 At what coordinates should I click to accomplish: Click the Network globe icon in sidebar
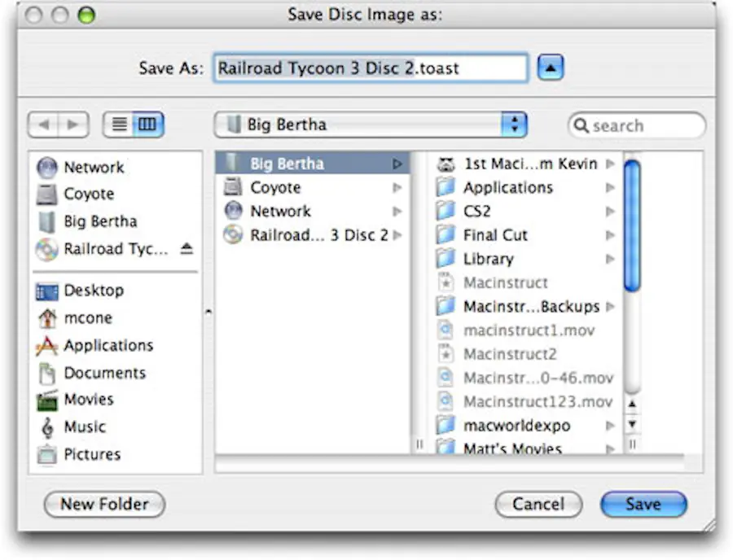[x=46, y=168]
